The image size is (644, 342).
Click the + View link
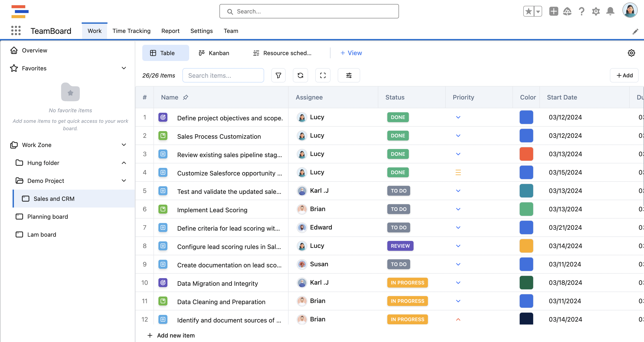pyautogui.click(x=351, y=53)
